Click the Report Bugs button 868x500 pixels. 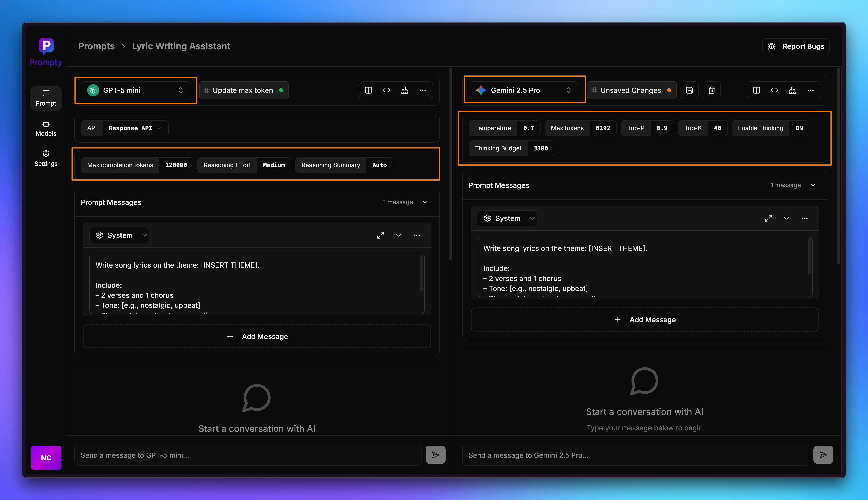(x=796, y=46)
